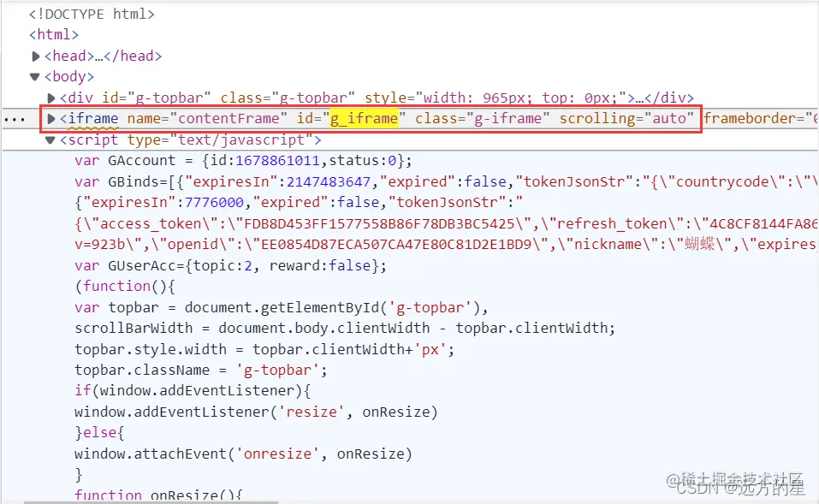This screenshot has height=504, width=819.
Task: Expand the collapsed head element
Action: tap(36, 56)
